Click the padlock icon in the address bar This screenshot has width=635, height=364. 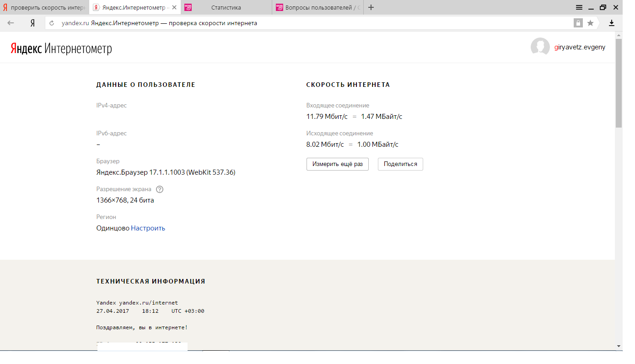pos(578,23)
